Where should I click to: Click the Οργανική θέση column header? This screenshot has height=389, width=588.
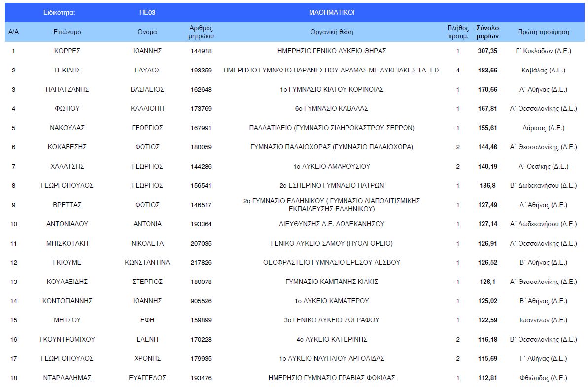pyautogui.click(x=332, y=32)
